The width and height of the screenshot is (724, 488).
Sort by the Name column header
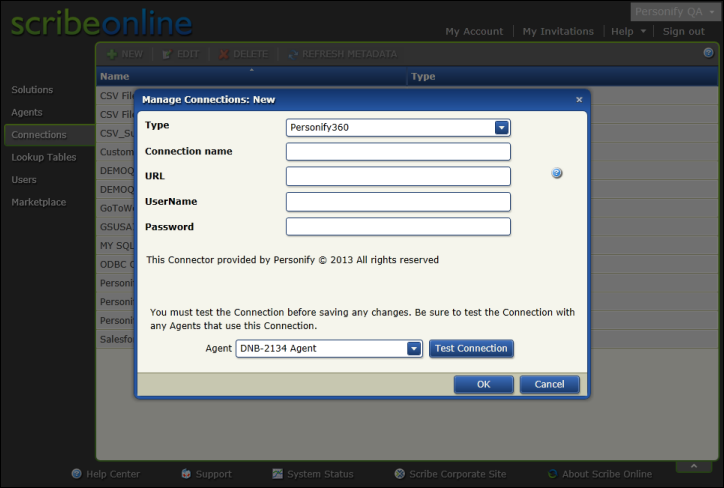[x=252, y=76]
